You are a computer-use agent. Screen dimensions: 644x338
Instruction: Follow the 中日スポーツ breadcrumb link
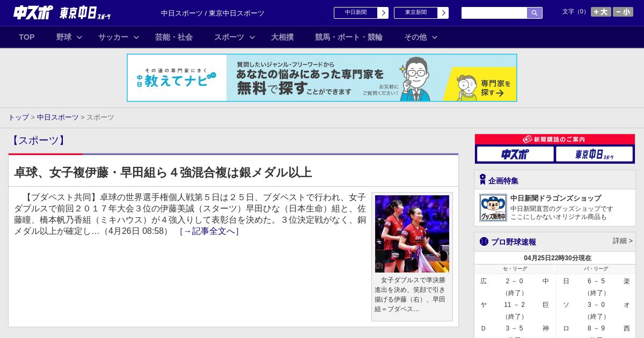[x=57, y=117]
